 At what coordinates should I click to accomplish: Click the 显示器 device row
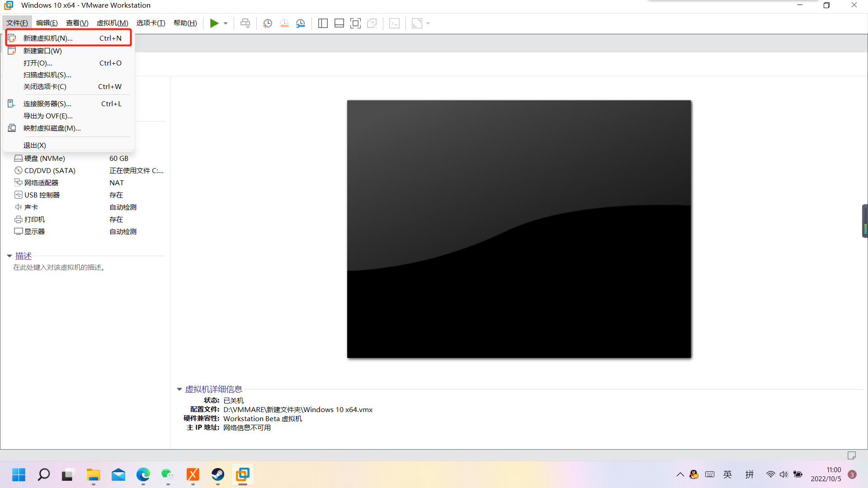89,231
